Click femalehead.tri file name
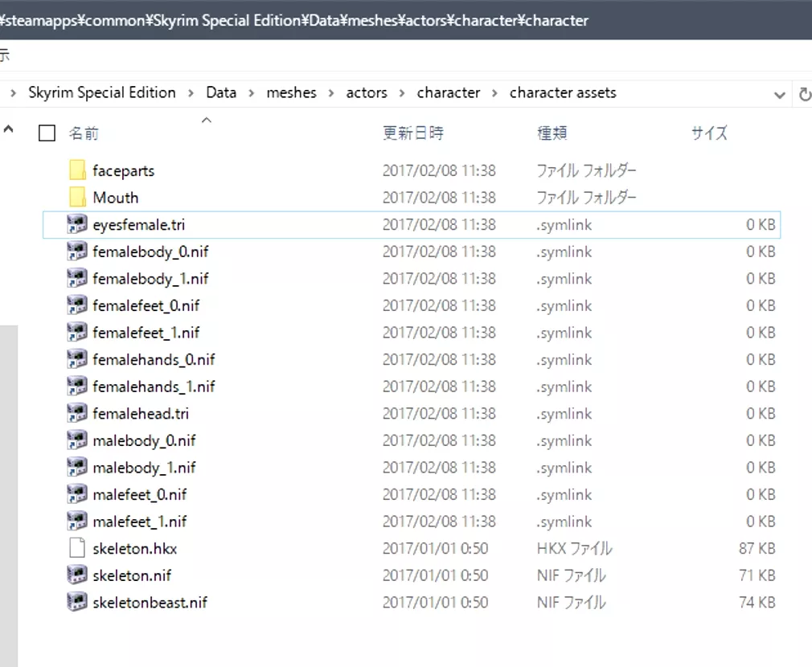812x667 pixels. pyautogui.click(x=141, y=413)
